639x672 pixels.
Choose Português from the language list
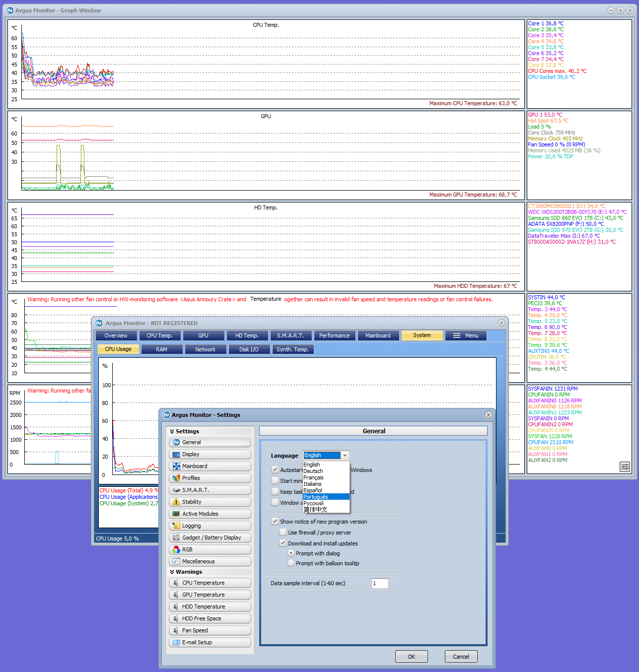316,497
